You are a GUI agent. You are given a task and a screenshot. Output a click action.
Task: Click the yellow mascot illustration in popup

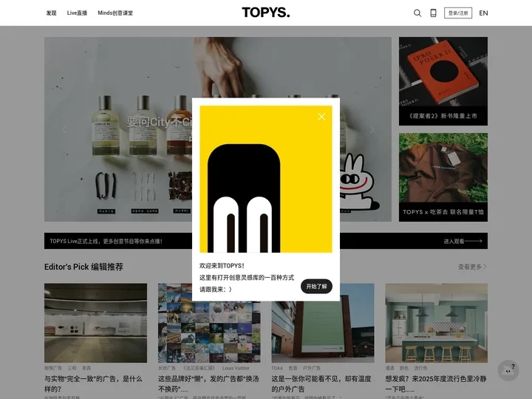point(266,179)
